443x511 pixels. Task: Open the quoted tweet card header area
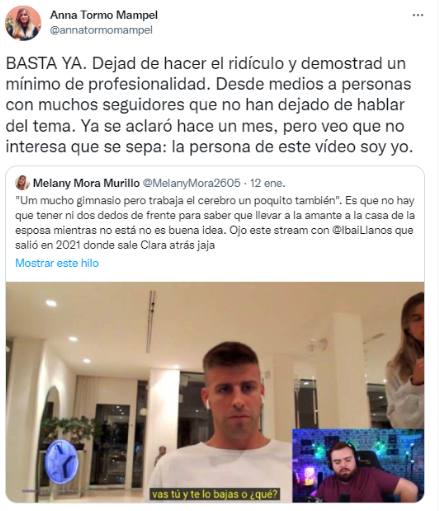point(215,183)
